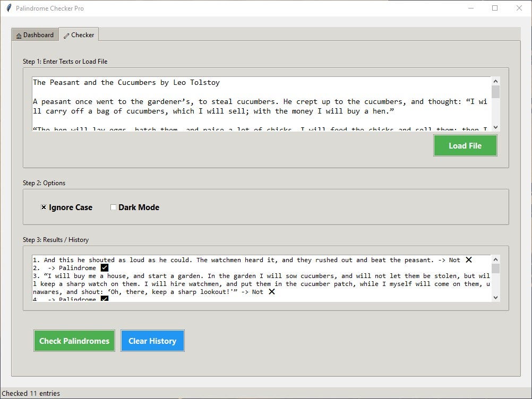This screenshot has width=532, height=399.
Task: Minimize the Palindrome Checker Pro window
Action: 470,8
